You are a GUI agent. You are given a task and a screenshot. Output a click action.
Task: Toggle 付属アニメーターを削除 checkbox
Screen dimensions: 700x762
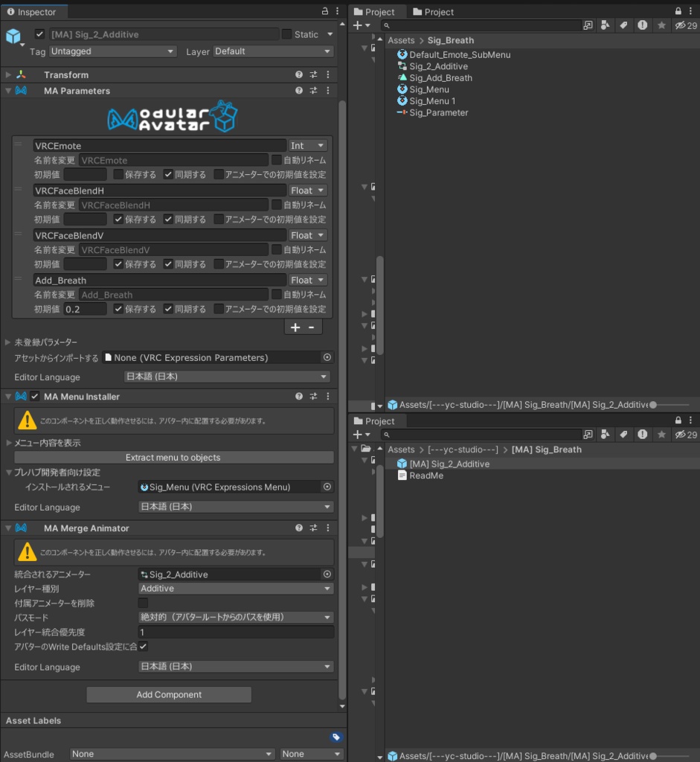point(143,603)
